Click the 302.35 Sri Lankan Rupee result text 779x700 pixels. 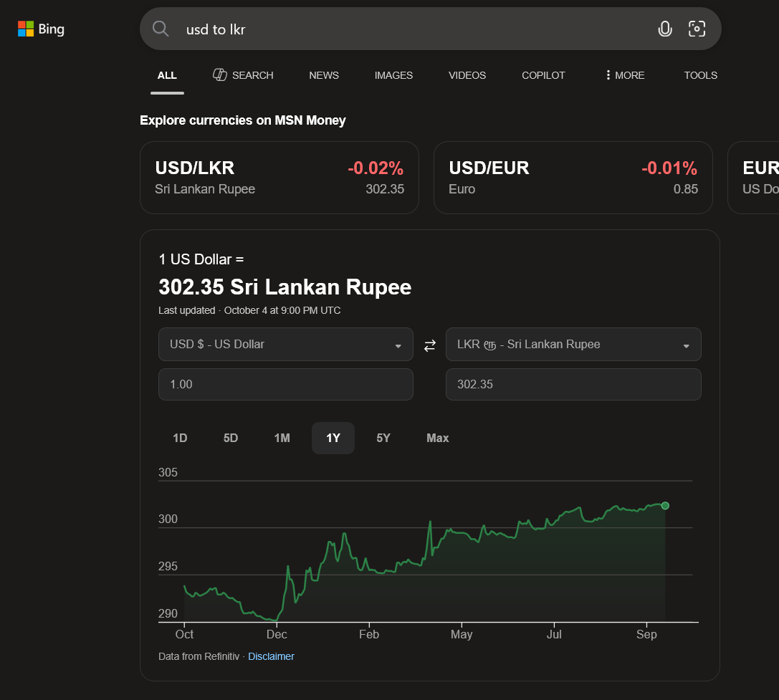[x=285, y=287]
